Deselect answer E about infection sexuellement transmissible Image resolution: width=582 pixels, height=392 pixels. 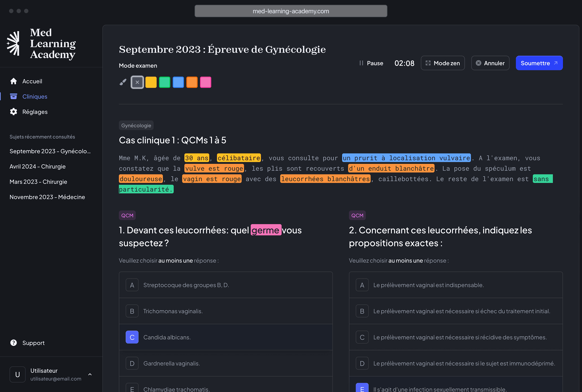[362, 388]
